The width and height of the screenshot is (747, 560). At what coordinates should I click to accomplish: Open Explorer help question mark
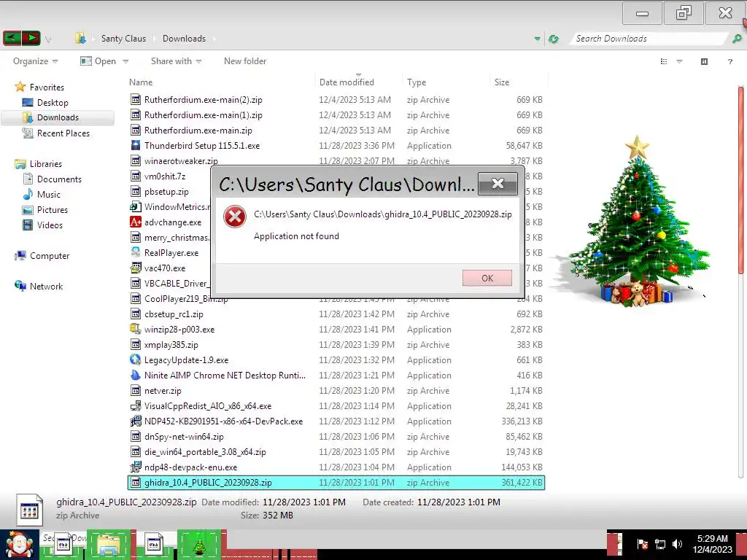729,61
